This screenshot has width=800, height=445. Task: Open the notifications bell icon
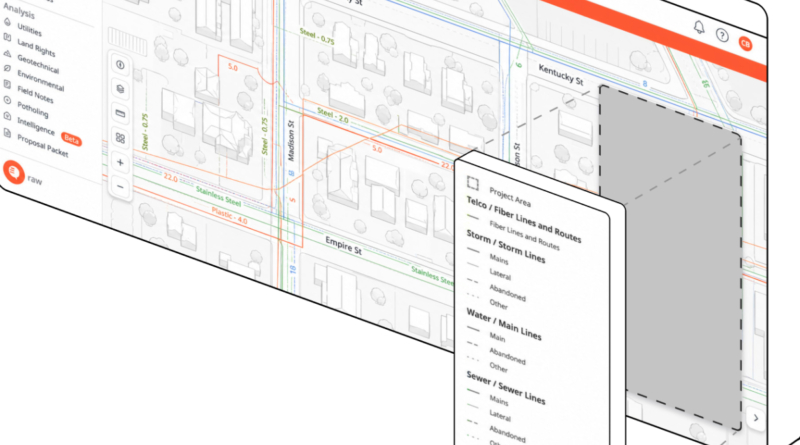pyautogui.click(x=699, y=27)
